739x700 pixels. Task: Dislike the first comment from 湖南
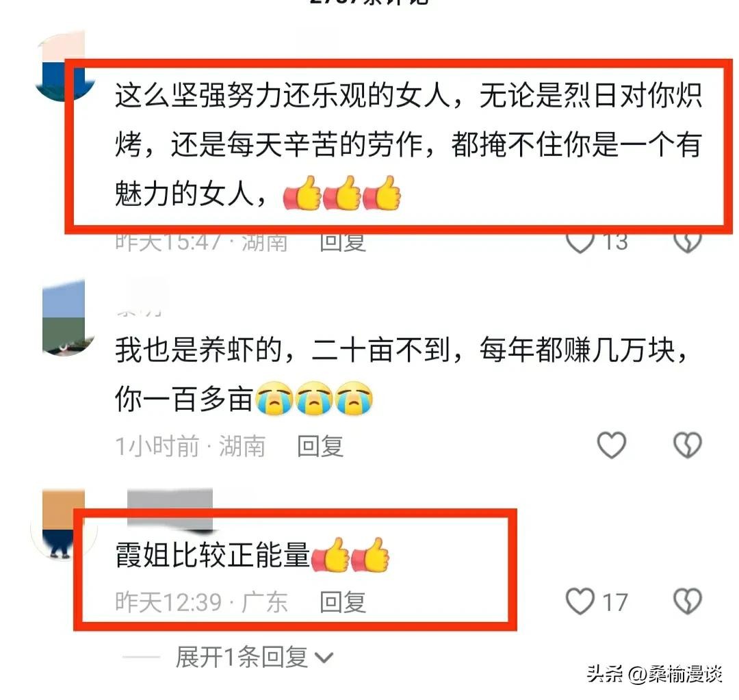click(x=688, y=243)
